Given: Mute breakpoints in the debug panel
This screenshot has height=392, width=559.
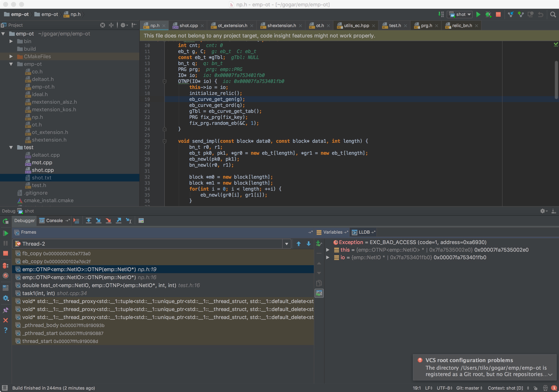Looking at the screenshot, I should 6,276.
